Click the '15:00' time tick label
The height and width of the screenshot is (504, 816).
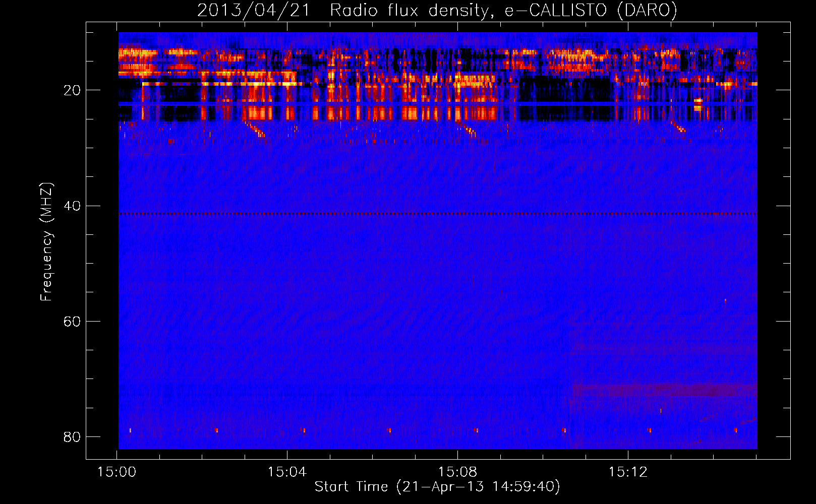117,472
